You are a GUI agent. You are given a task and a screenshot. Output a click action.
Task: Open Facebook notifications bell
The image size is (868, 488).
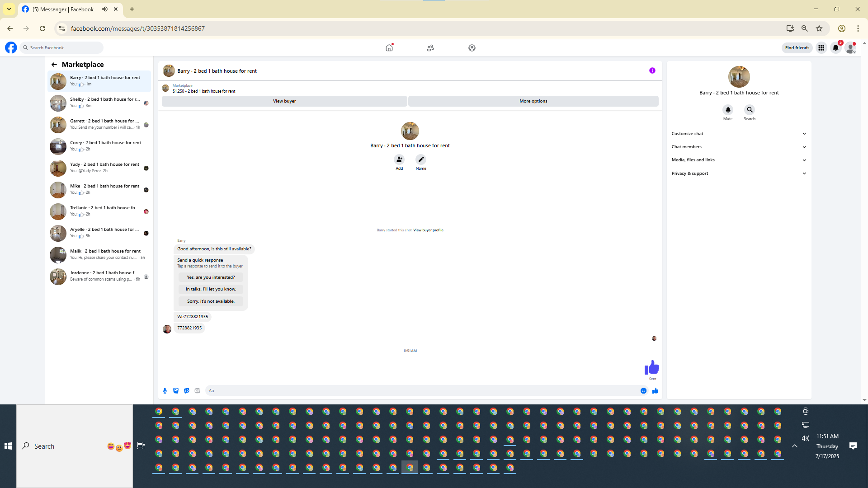tap(835, 48)
